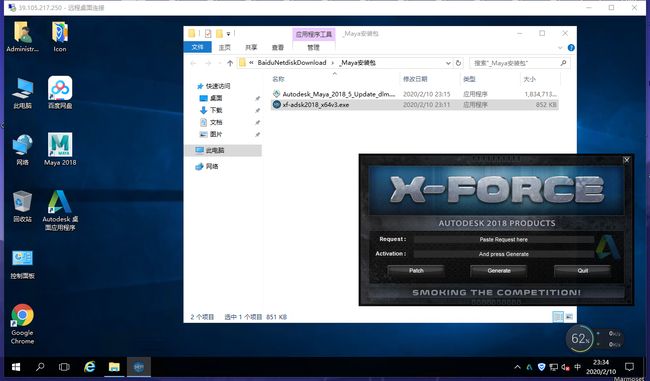
Task: Select Quick access (快速访问) in navigation pane
Action: coord(214,86)
